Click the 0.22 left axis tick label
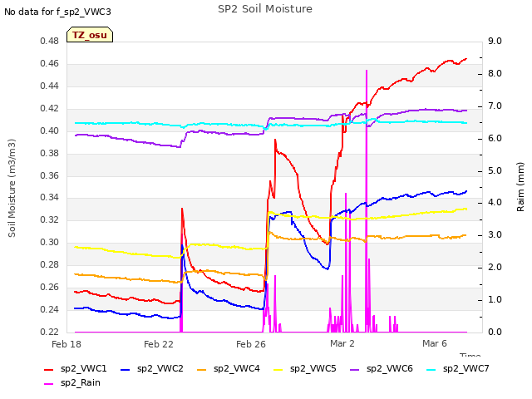This screenshot has height=399, width=532. tap(50, 332)
